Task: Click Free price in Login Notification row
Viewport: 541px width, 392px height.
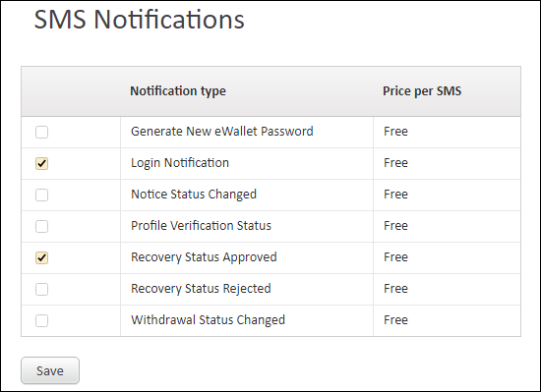Action: 395,163
